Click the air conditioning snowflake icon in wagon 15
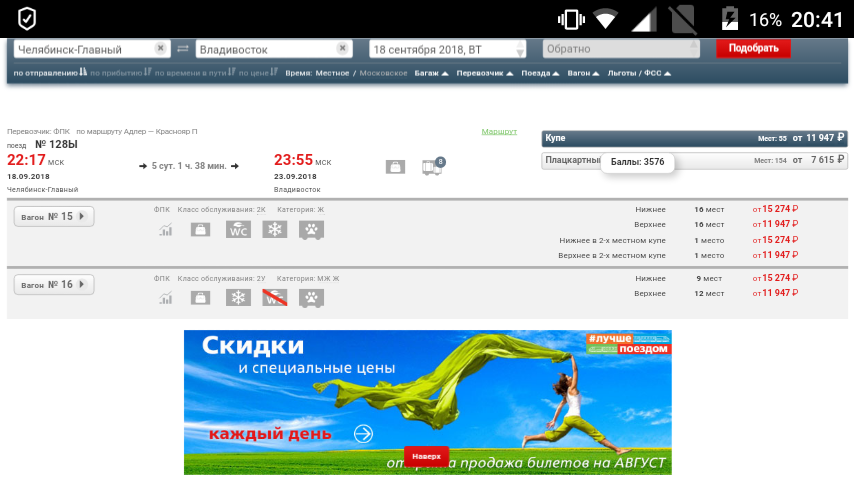This screenshot has height=480, width=854. coord(274,230)
